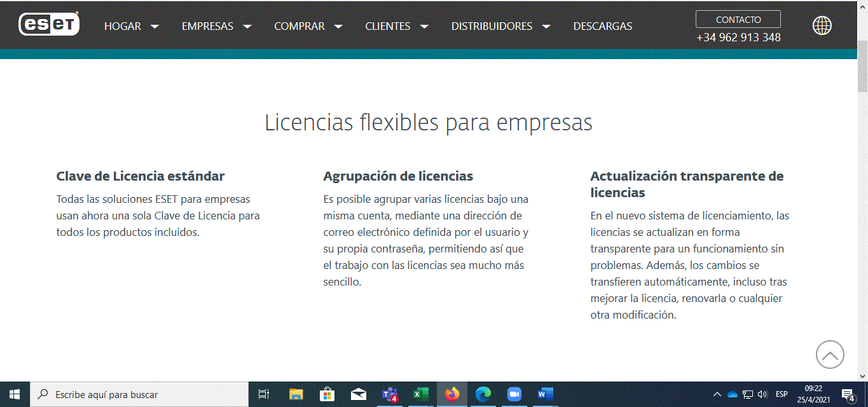Open the HOGAR menu

(x=123, y=27)
